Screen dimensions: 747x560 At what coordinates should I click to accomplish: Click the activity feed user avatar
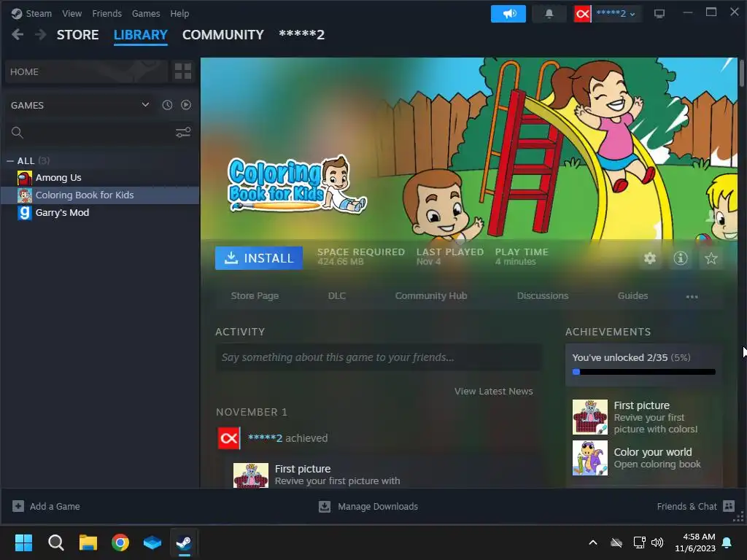[x=229, y=438]
